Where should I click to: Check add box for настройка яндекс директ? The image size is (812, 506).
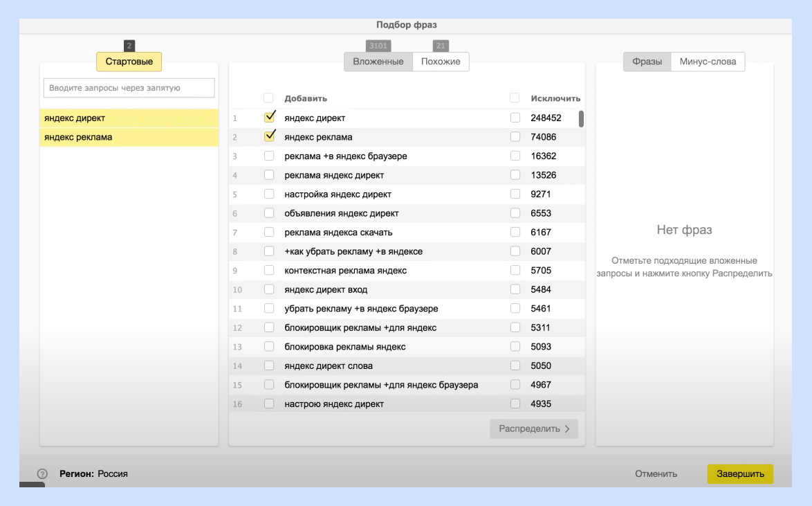pyautogui.click(x=269, y=194)
